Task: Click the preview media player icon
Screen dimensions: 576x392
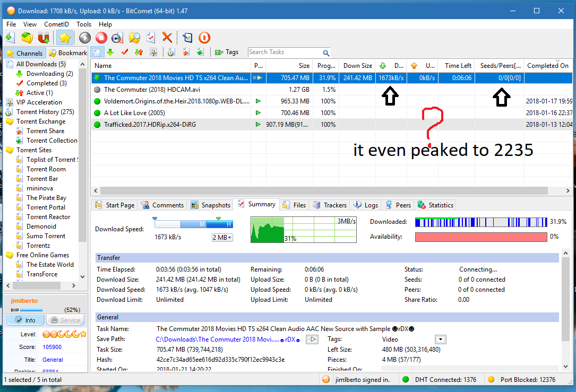Action: point(117,38)
